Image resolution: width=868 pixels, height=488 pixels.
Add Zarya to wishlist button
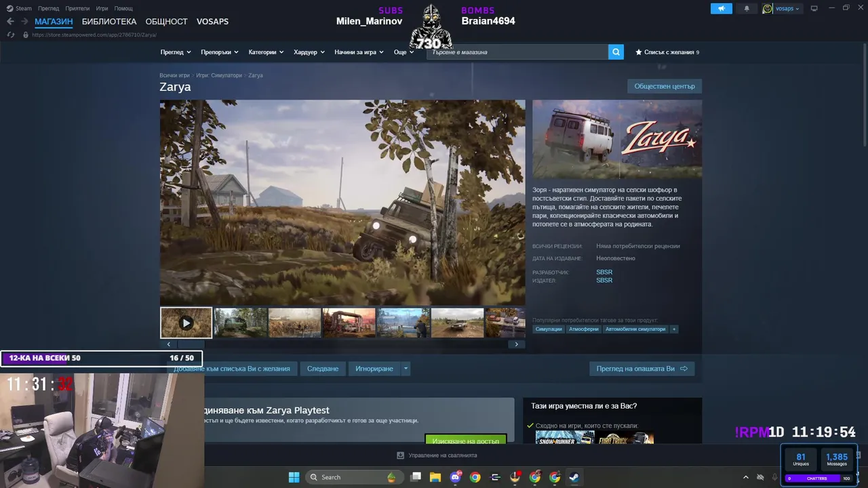[x=232, y=369]
